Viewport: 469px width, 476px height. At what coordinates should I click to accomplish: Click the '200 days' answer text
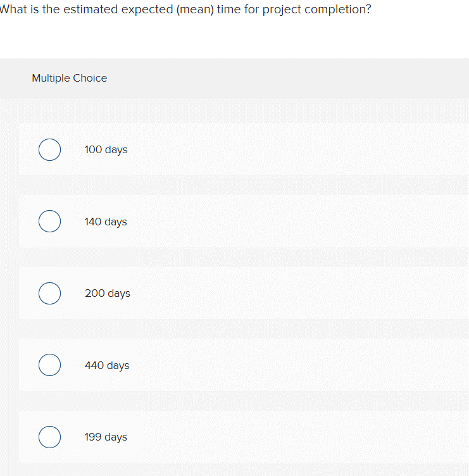coord(108,294)
